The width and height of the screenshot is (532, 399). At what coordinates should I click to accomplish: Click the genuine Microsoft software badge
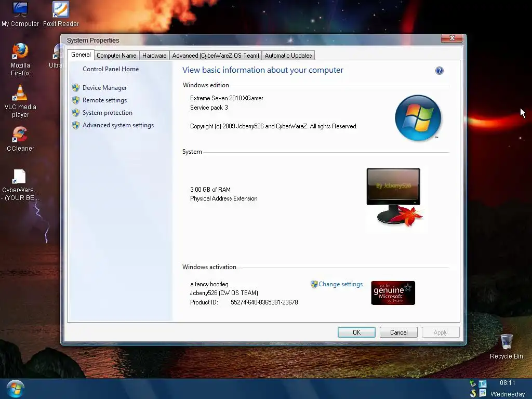393,293
